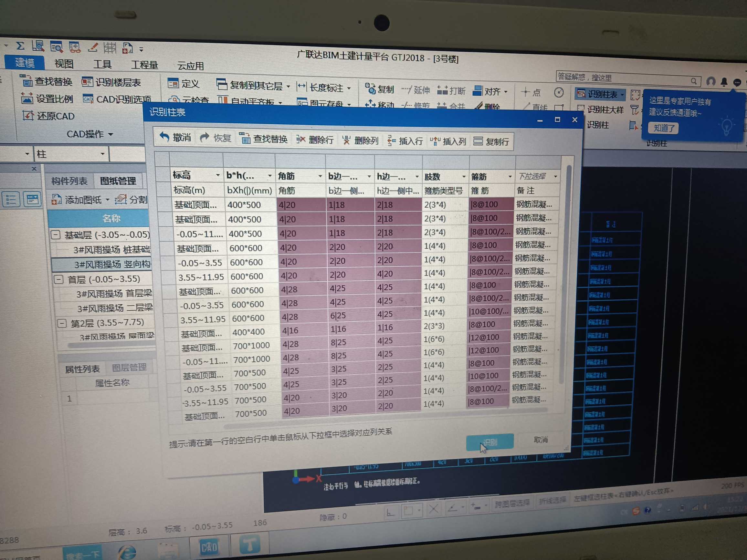Image resolution: width=747 pixels, height=560 pixels.
Task: Switch to the 工程量 ribbon tab
Action: click(144, 65)
